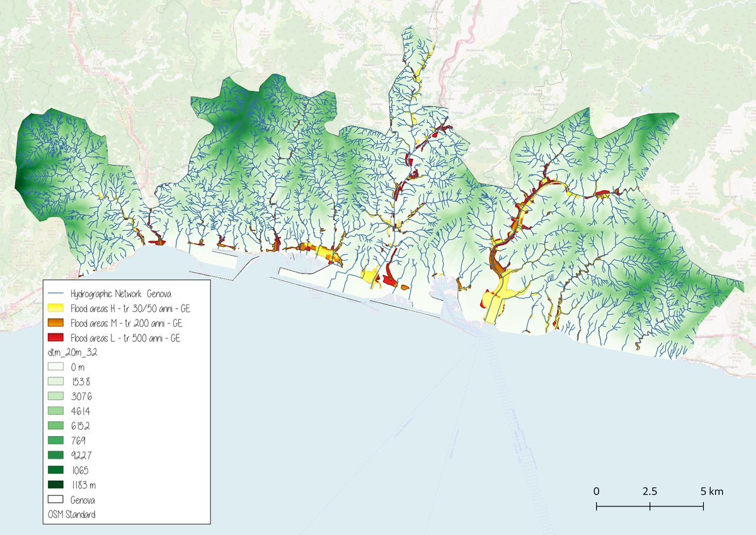Click the 0 m elevation swatch

pyautogui.click(x=57, y=367)
